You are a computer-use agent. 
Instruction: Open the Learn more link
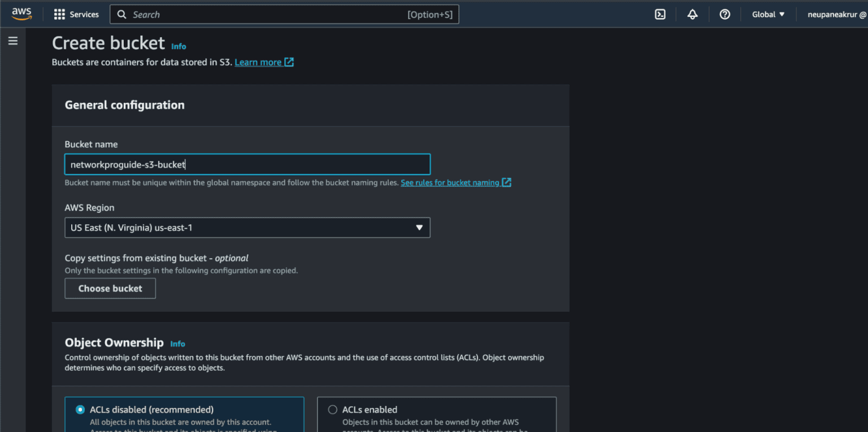coord(258,62)
